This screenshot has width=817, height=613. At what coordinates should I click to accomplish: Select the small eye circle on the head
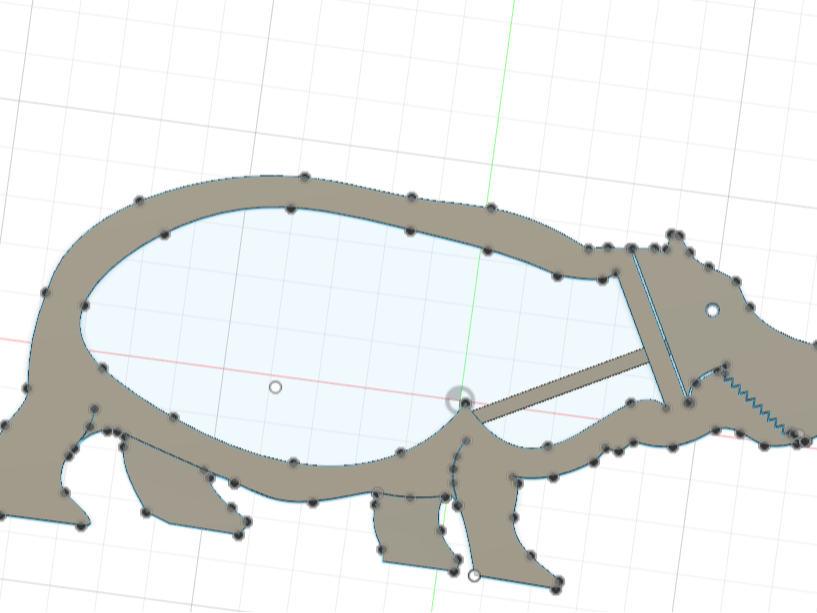713,311
